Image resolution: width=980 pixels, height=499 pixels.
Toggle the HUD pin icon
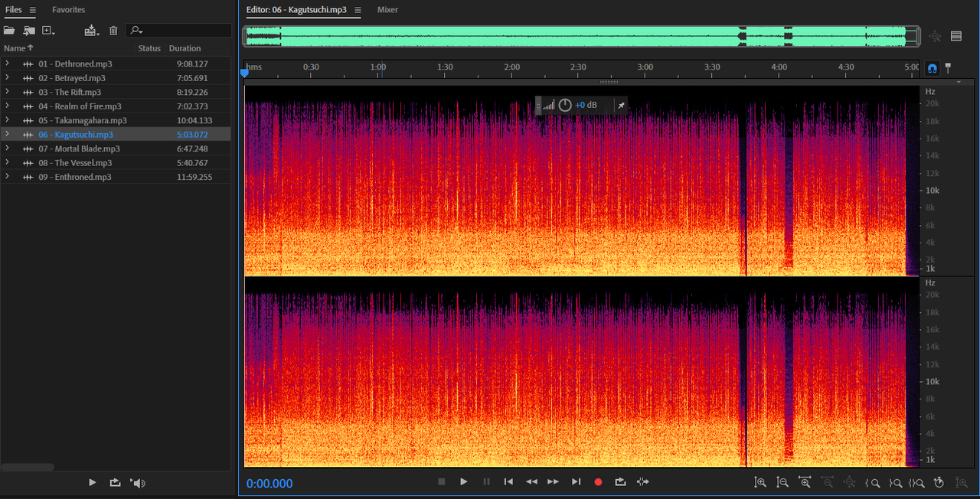[x=621, y=105]
